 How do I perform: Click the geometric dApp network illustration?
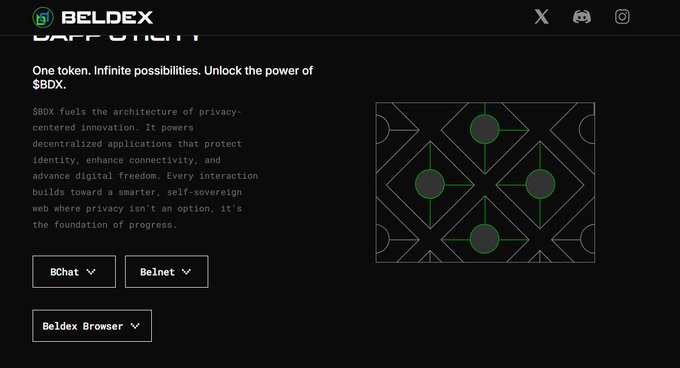coord(485,182)
